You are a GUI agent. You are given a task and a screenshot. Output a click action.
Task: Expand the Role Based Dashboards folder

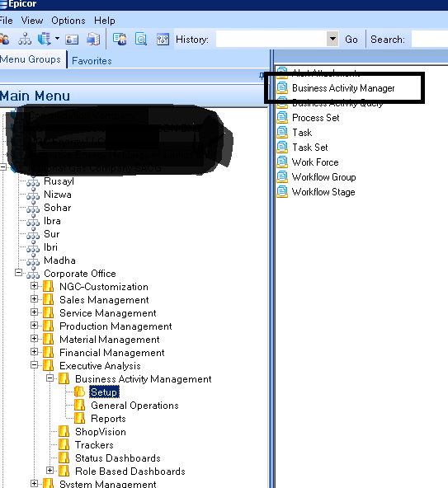[50, 470]
